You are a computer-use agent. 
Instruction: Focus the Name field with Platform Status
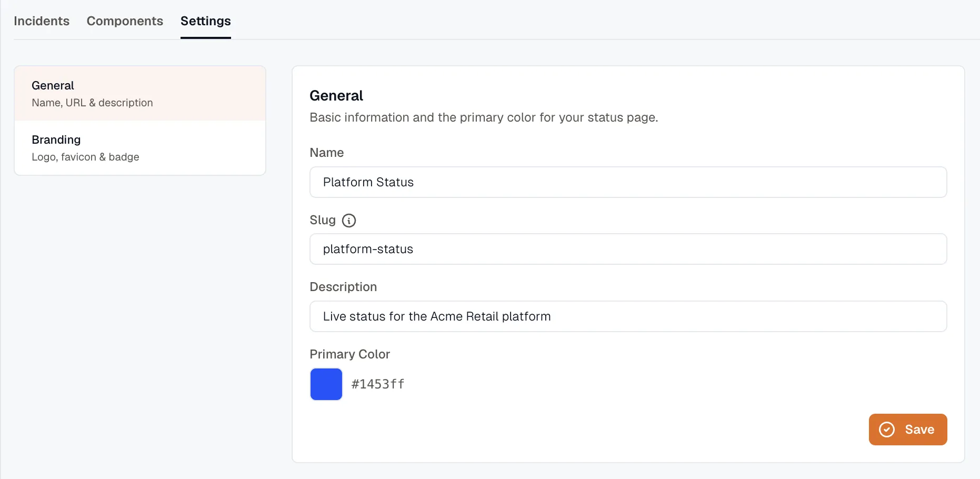(628, 182)
